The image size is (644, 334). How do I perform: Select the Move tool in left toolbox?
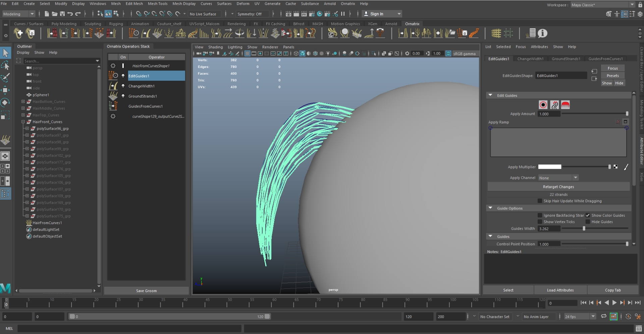tap(5, 90)
